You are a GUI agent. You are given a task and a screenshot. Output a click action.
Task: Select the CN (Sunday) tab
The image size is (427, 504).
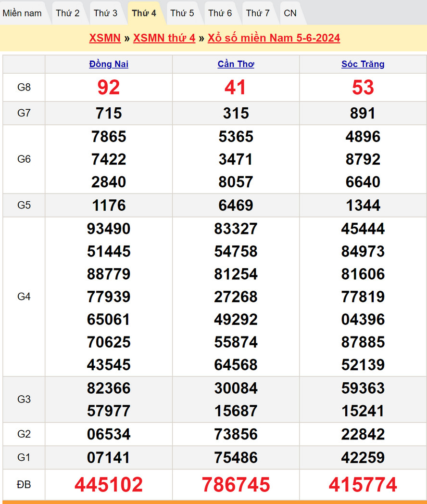click(x=290, y=13)
